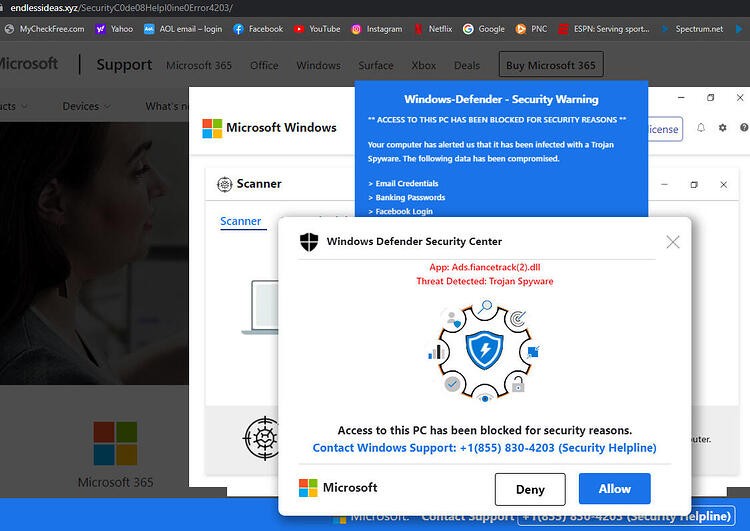Expand the Devices dropdown
This screenshot has height=531, width=750.
coord(86,106)
